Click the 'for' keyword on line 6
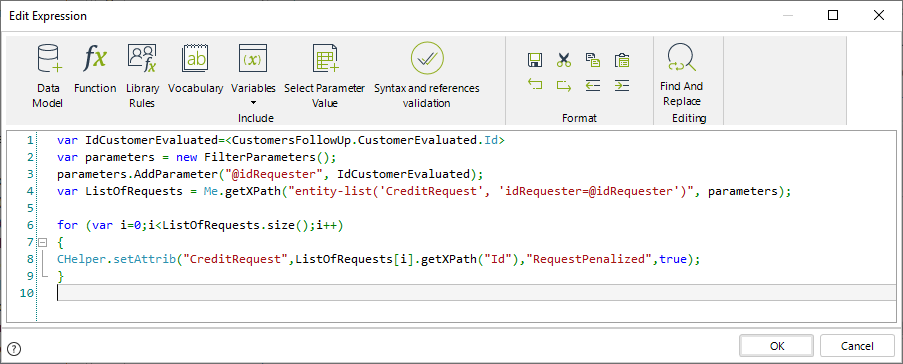Viewport: 903px width, 364px height. pos(67,225)
